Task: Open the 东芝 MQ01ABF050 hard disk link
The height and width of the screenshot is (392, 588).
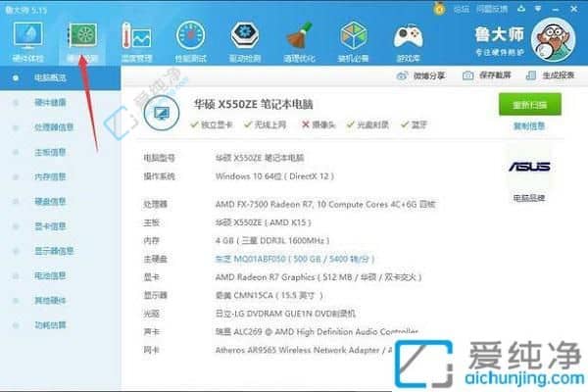Action: 295,259
